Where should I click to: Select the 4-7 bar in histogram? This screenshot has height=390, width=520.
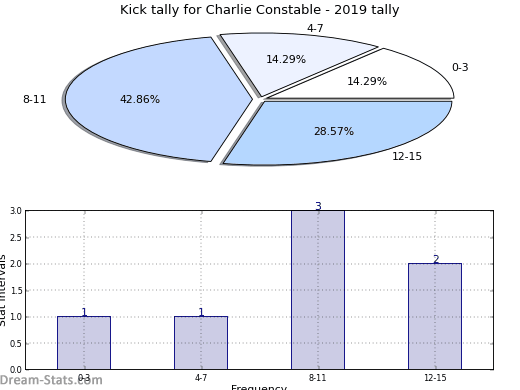click(201, 343)
